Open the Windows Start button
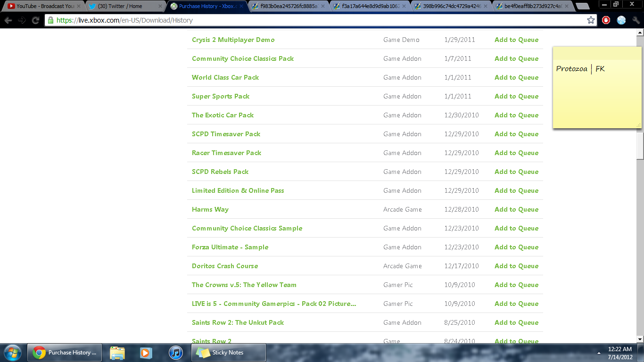The height and width of the screenshot is (362, 644). click(x=12, y=353)
